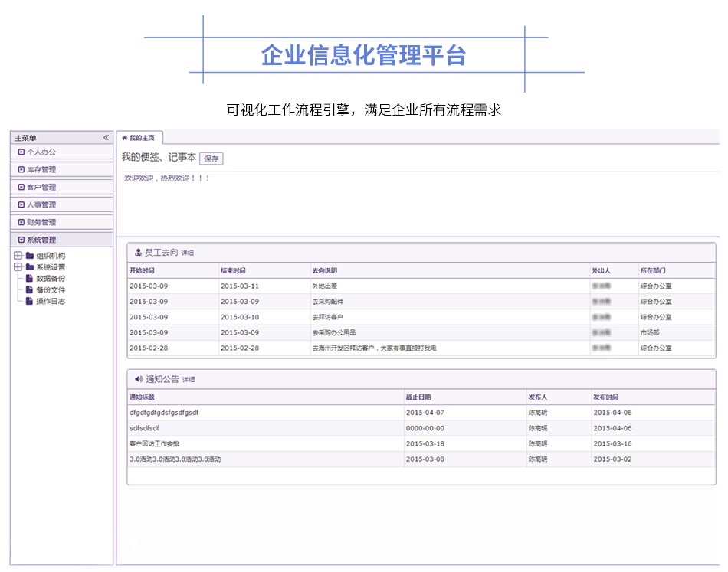728x572 pixels.
Task: Open the 库存管理 menu section
Action: pyautogui.click(x=61, y=169)
